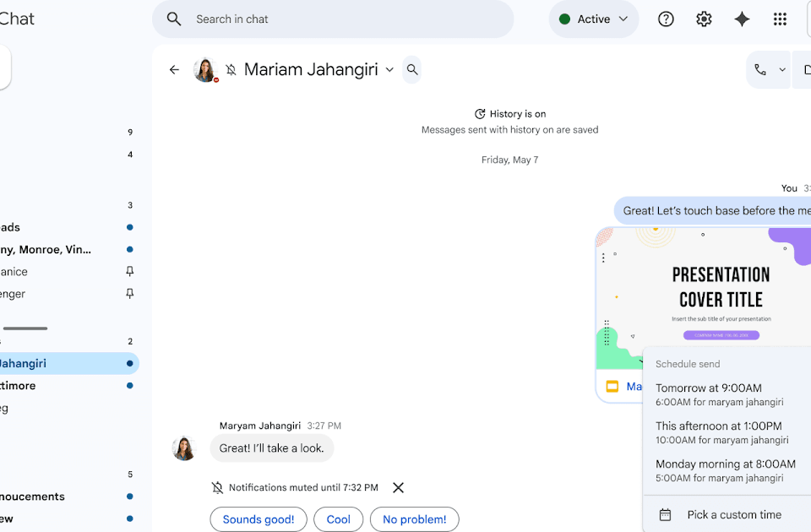
Task: Expand the Mariam Jahangiri conversation menu
Action: tap(389, 70)
